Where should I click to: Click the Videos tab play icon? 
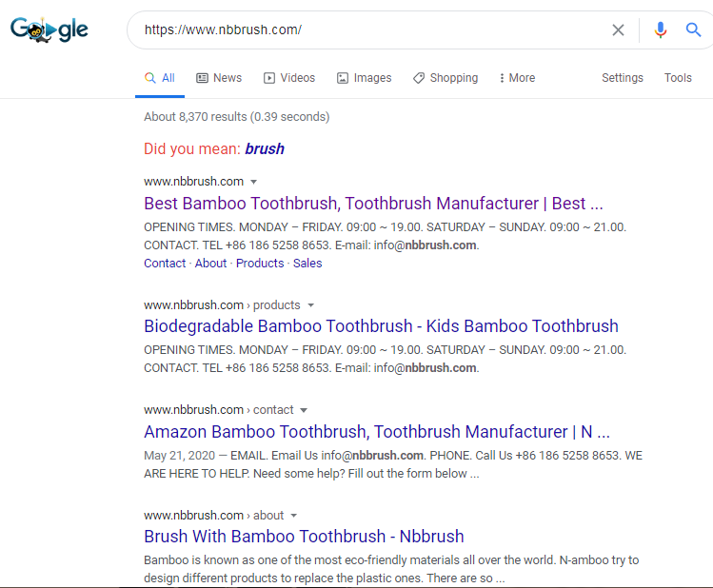click(x=269, y=78)
